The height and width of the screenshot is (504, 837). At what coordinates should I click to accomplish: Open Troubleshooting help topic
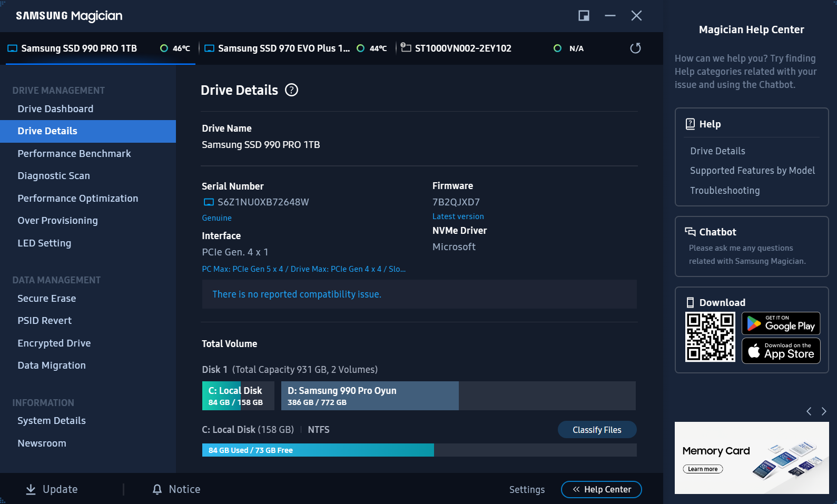tap(725, 191)
